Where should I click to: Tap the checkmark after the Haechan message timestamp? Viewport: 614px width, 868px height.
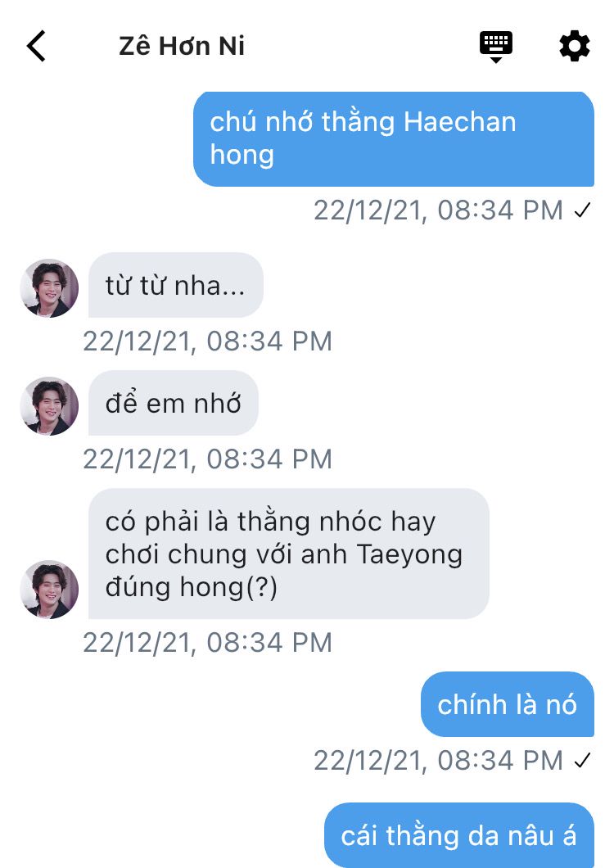(x=582, y=210)
